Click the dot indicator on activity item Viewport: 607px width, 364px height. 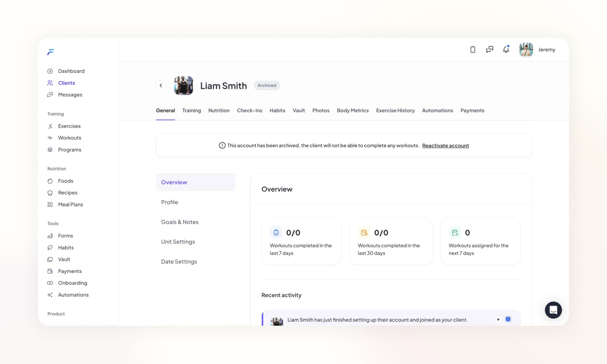point(498,319)
